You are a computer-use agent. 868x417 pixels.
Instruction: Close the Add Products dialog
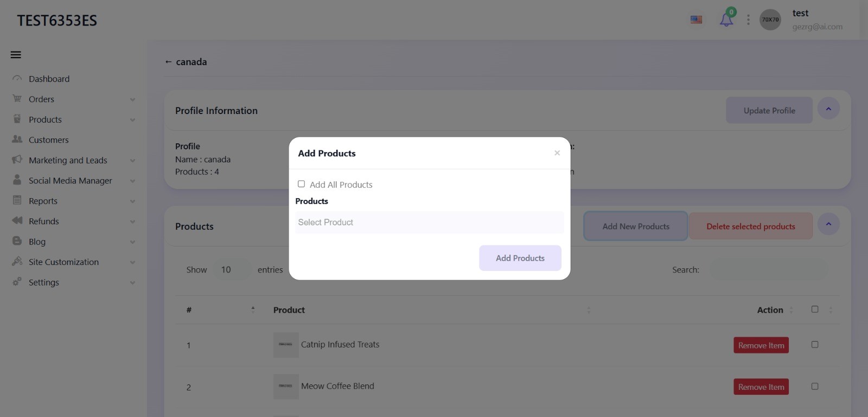[557, 153]
